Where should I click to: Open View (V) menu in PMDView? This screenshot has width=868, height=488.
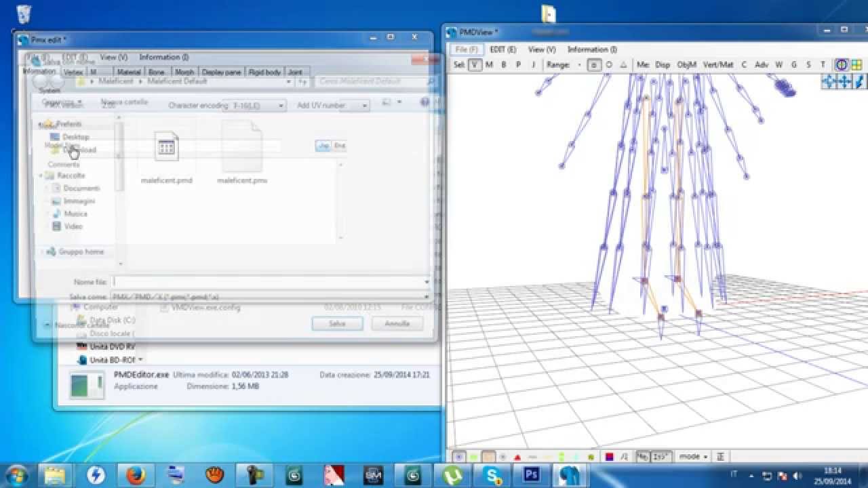[542, 49]
